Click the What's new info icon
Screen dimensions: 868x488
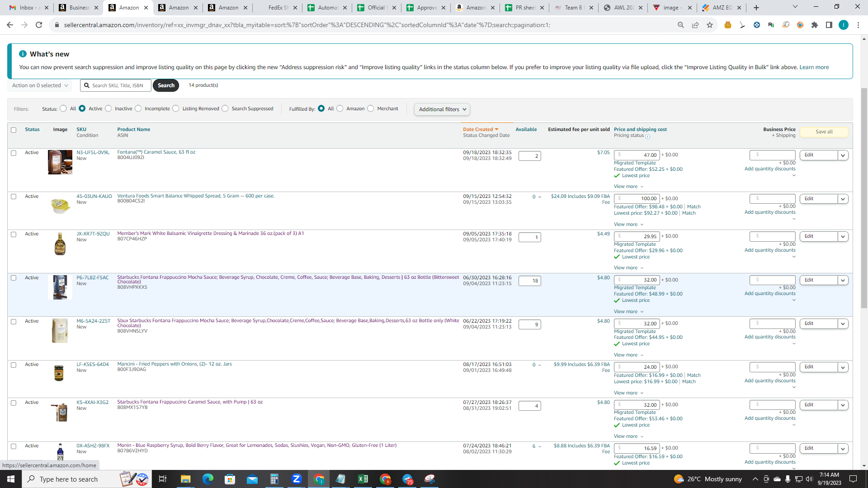(x=23, y=54)
